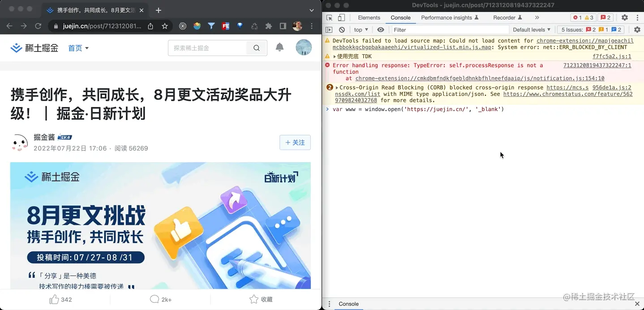
Task: Open the chromestatus.com feature link
Action: 568,94
